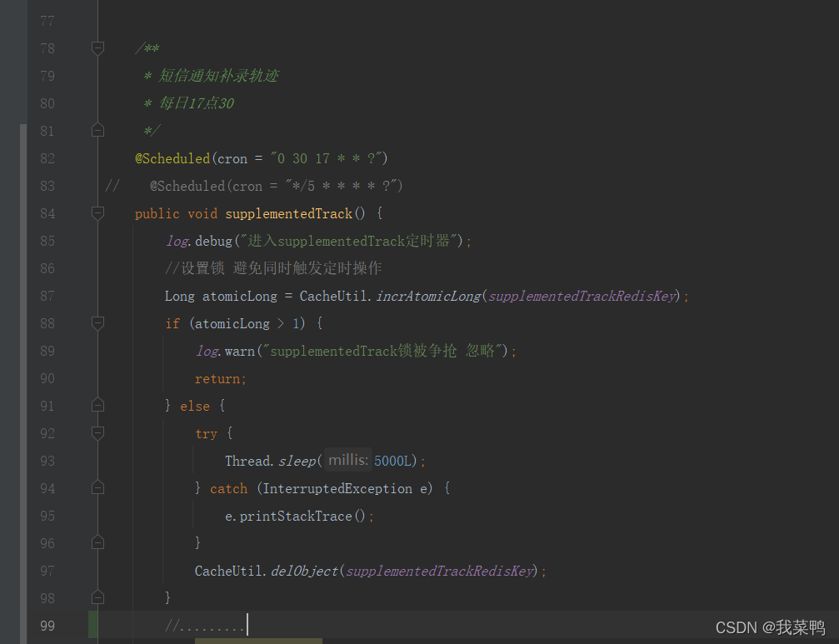
Task: Collapse the if block at line 88
Action: 97,323
